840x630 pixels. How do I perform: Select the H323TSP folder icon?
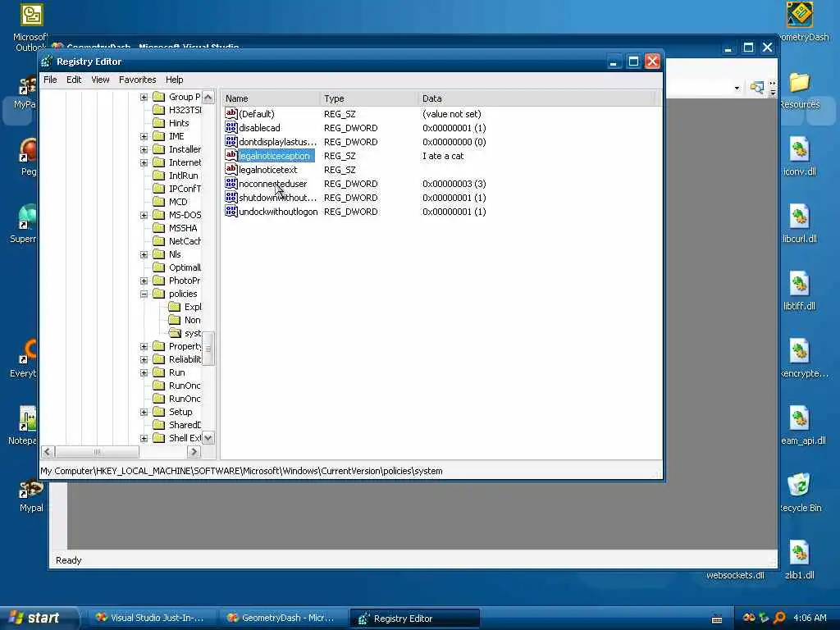pos(158,110)
